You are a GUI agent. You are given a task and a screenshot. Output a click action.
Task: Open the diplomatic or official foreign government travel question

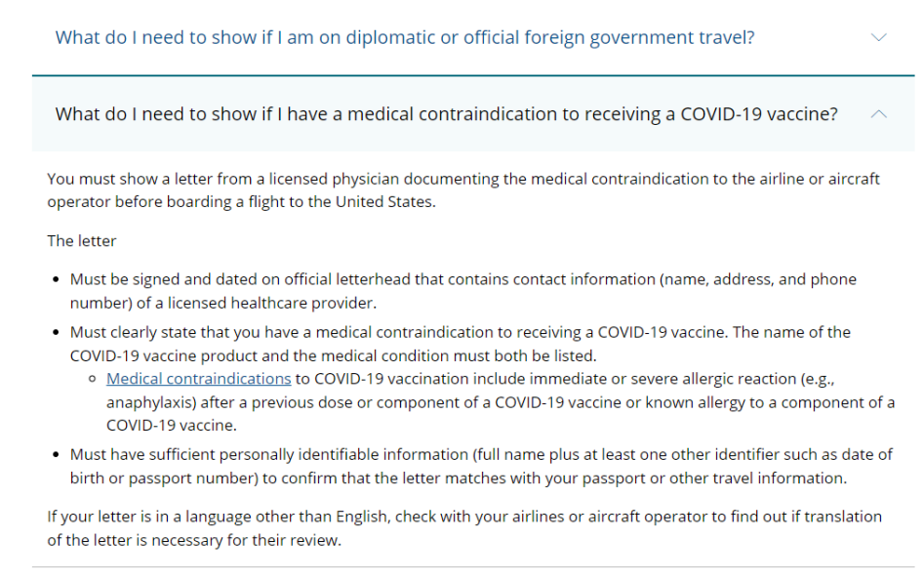coord(405,38)
